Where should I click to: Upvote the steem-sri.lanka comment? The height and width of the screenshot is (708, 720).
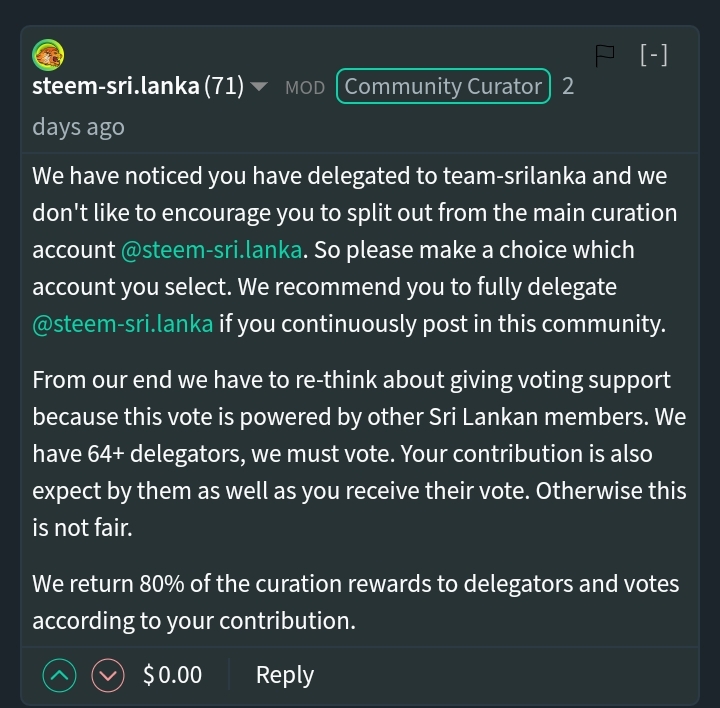coord(60,676)
